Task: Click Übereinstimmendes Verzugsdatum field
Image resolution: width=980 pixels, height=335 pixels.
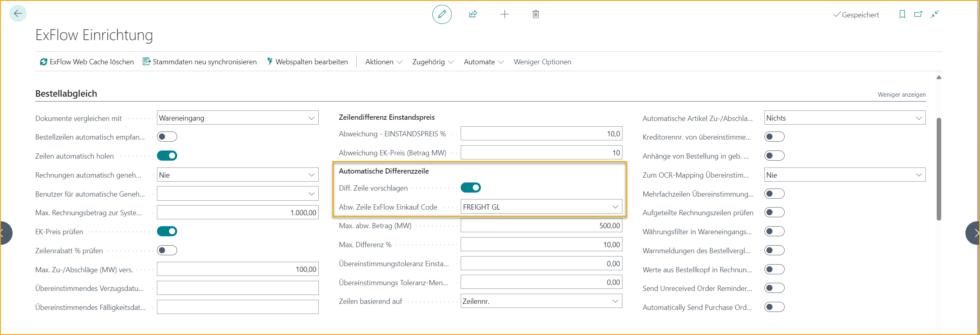Action: [x=238, y=288]
